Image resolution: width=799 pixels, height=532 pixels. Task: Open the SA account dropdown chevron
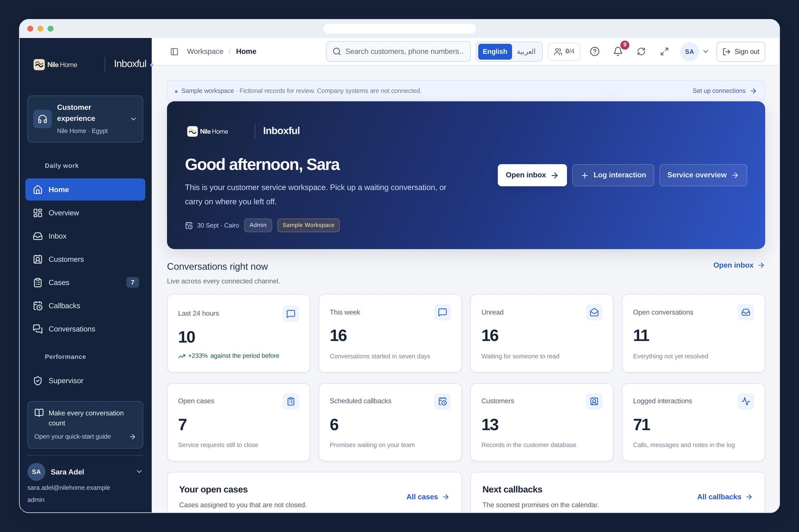click(706, 51)
